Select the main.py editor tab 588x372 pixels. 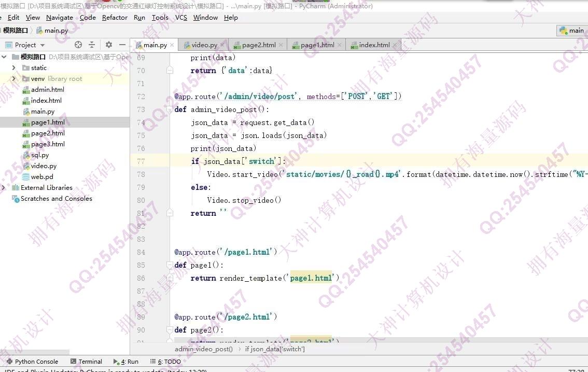coord(155,45)
